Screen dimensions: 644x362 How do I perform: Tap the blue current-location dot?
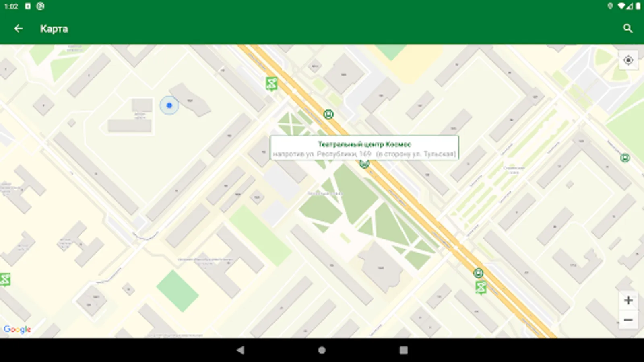(169, 105)
